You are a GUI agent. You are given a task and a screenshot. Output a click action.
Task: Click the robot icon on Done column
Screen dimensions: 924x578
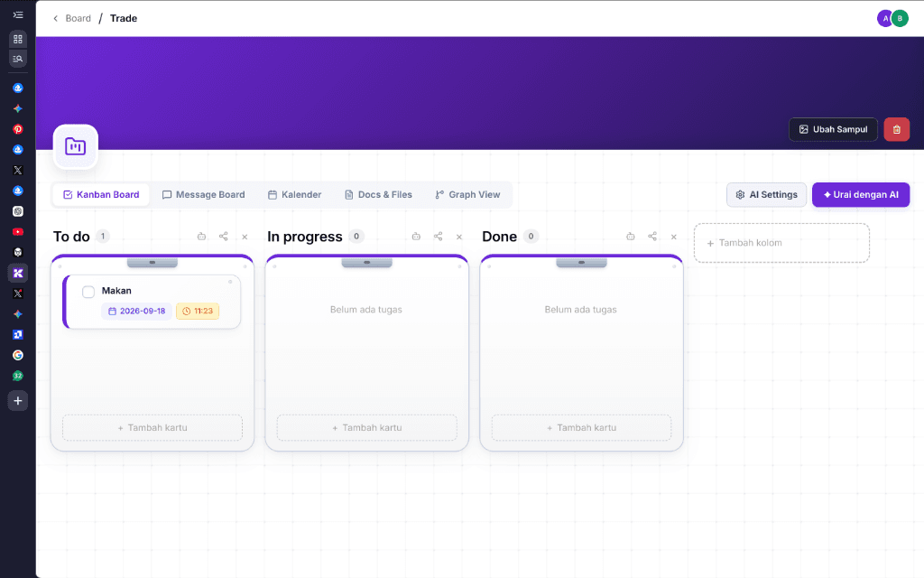click(x=631, y=237)
